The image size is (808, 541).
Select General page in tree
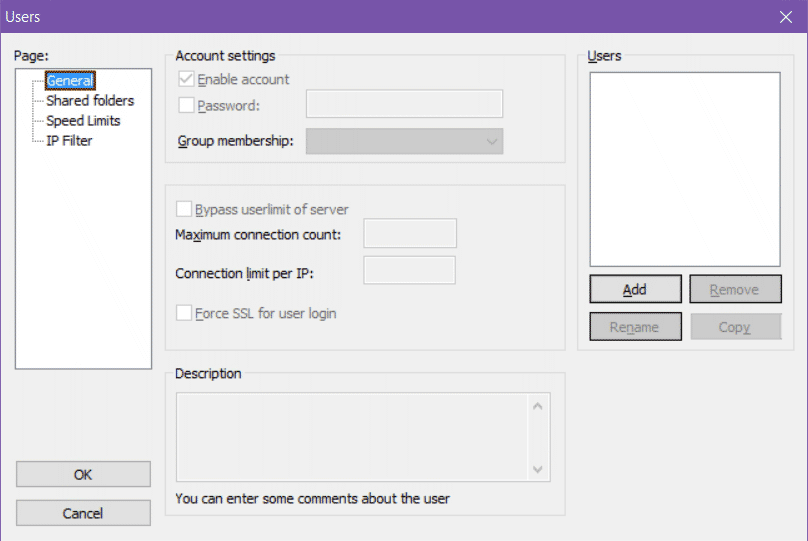[x=69, y=81]
